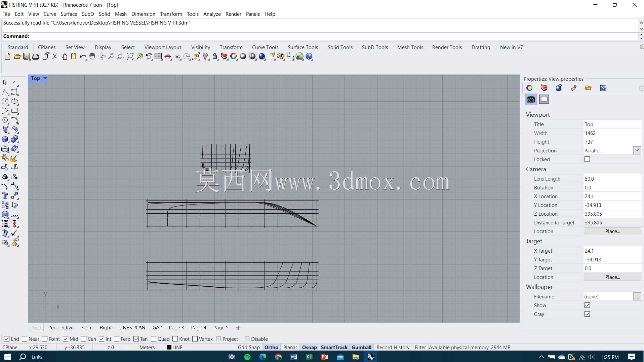Open the Surface menu
Image resolution: width=644 pixels, height=362 pixels.
pyautogui.click(x=69, y=14)
